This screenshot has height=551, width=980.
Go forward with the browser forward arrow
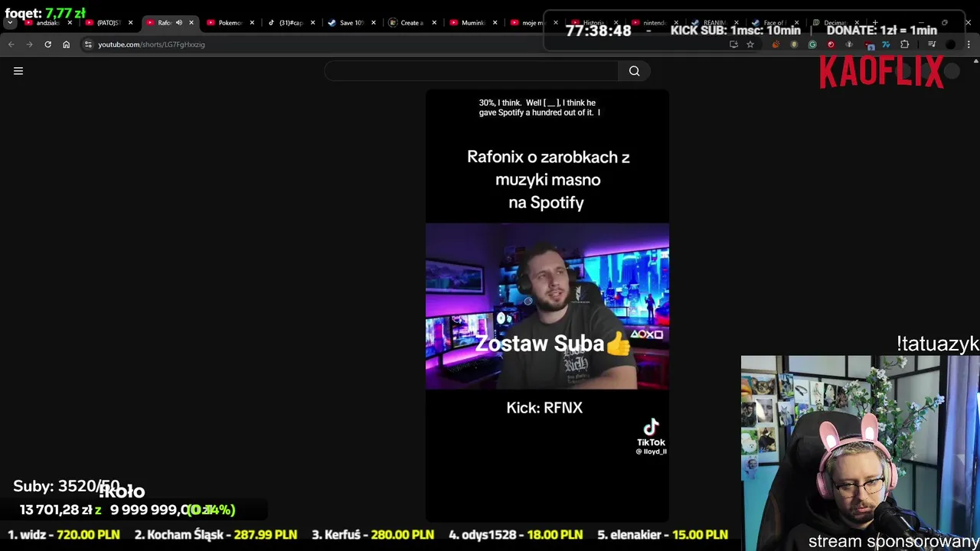29,44
